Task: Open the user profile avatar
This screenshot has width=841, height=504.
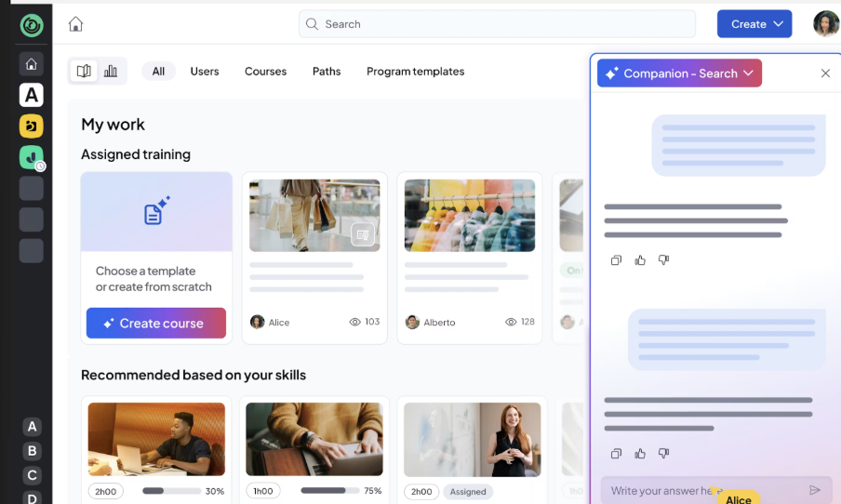Action: click(x=825, y=24)
